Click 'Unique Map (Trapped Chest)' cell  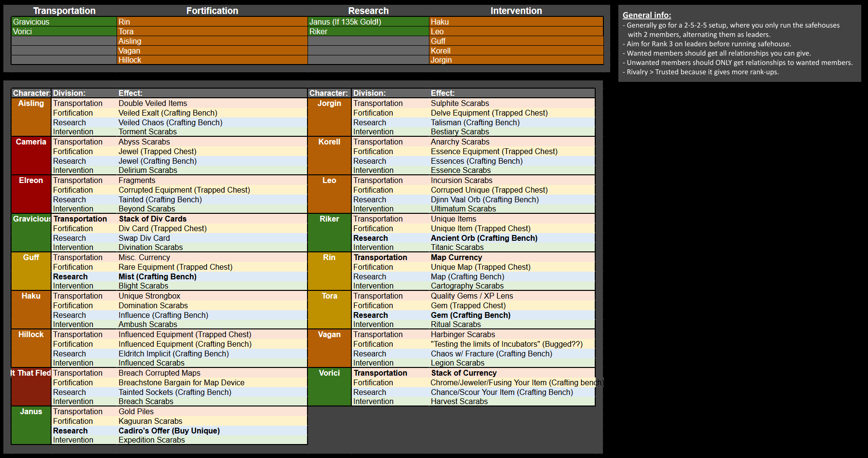pos(512,267)
